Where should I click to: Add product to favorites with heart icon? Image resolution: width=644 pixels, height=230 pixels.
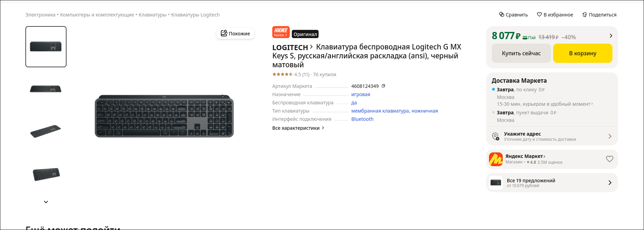point(539,14)
